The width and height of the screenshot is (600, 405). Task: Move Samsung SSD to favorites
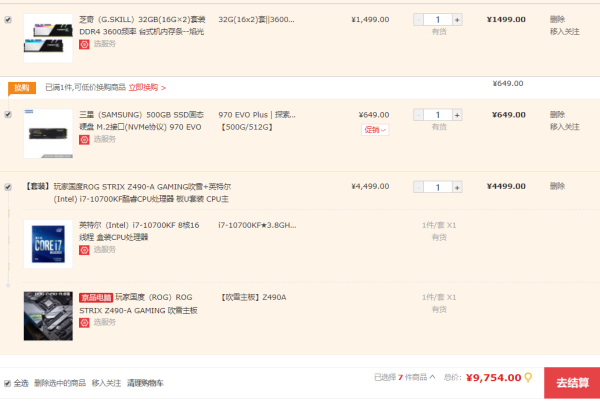[x=565, y=127]
